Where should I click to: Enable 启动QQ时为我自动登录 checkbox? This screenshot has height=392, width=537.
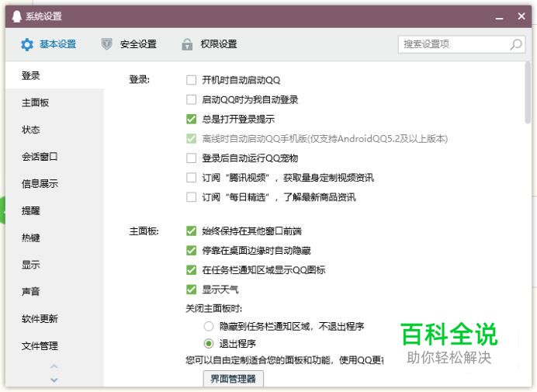click(x=191, y=99)
